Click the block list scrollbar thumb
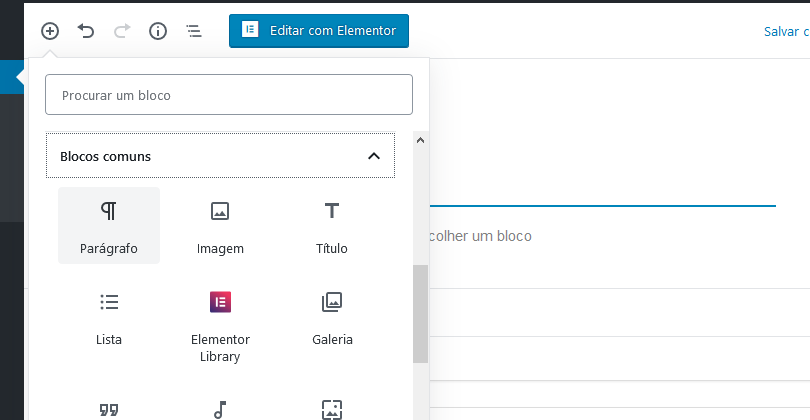 point(420,314)
